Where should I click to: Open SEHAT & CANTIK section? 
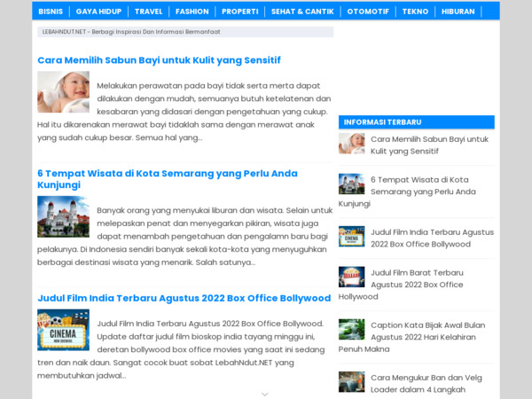coord(301,12)
